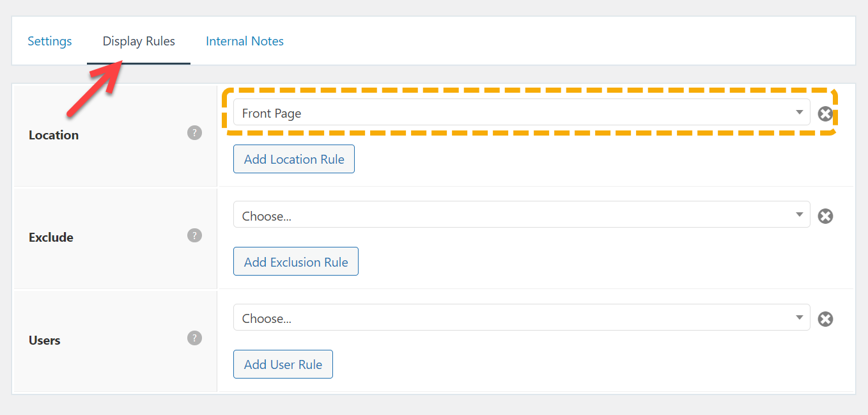Click Add User Rule
Image resolution: width=868 pixels, height=415 pixels.
point(283,364)
